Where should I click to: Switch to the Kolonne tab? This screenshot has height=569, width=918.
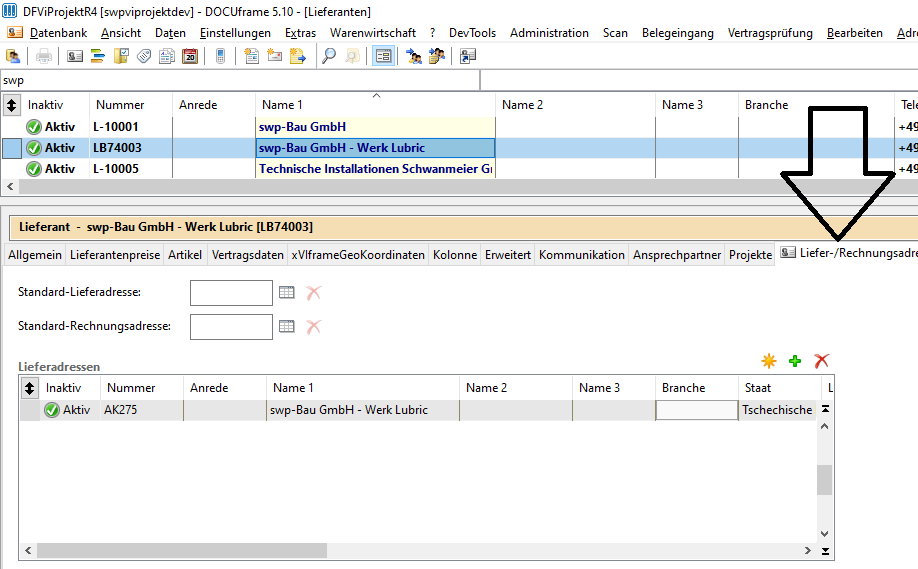(455, 255)
